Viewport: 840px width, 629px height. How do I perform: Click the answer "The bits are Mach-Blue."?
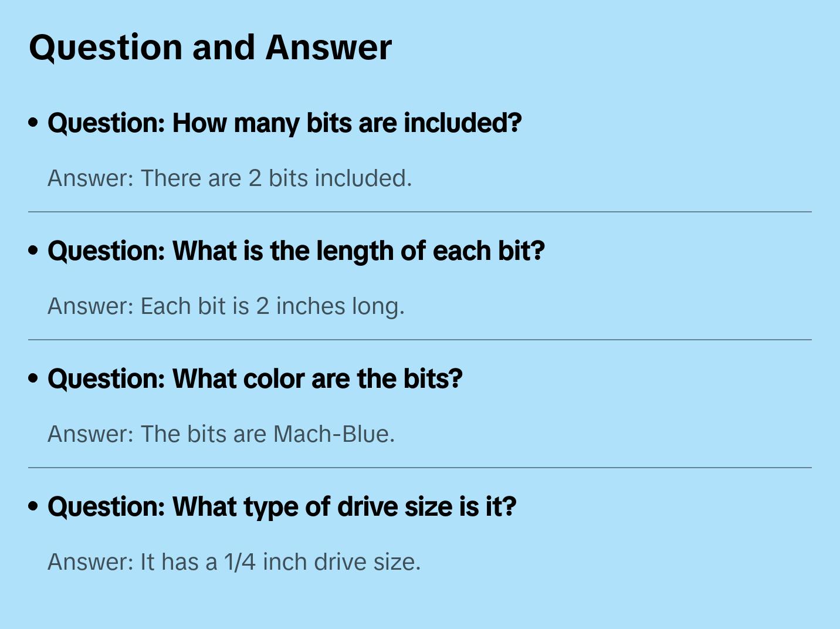tap(221, 434)
